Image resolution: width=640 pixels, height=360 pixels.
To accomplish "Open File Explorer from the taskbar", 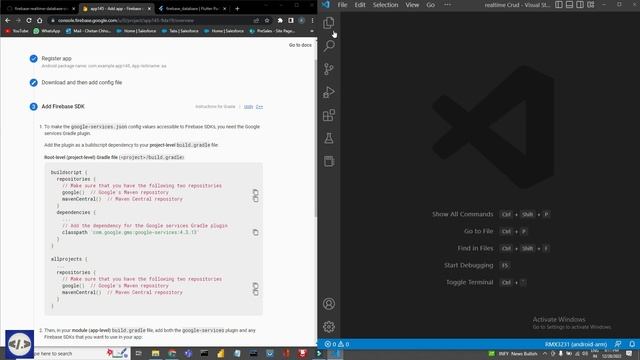I will coord(156,353).
